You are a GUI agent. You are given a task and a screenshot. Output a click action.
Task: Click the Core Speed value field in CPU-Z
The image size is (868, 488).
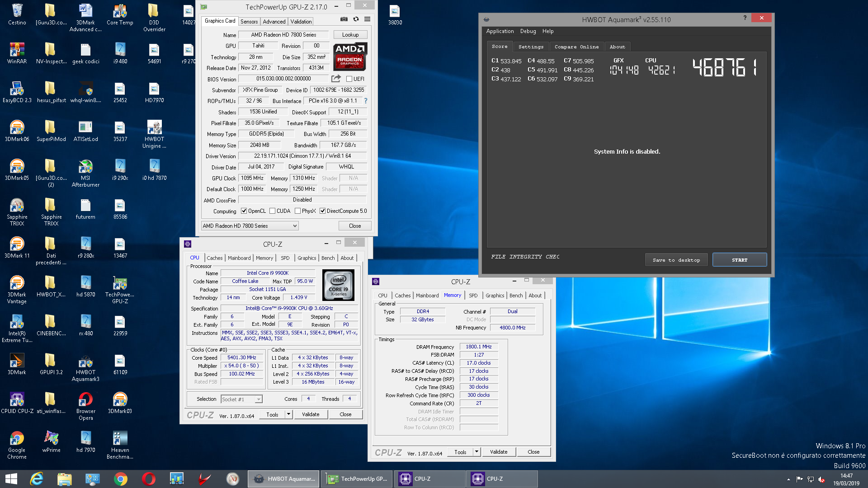tap(242, 357)
